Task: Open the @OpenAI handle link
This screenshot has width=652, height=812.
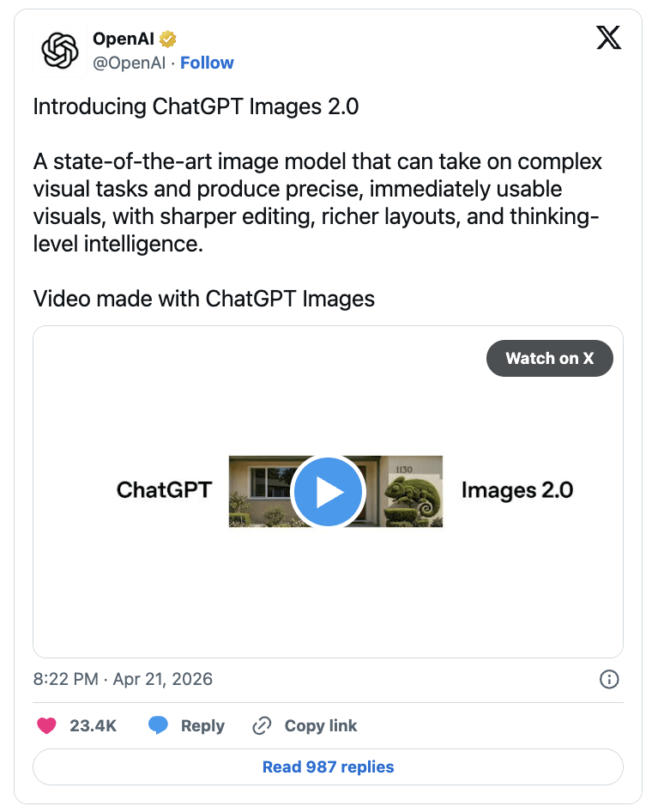Action: 130,63
